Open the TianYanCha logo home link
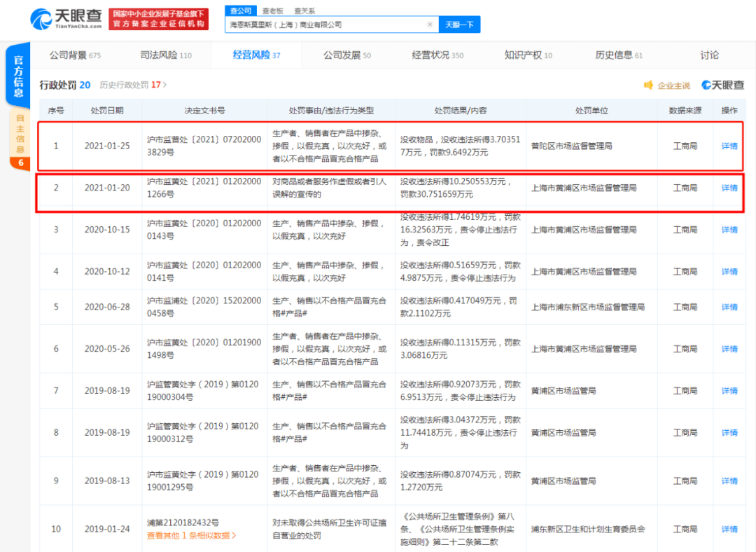This screenshot has width=756, height=552. (x=66, y=19)
